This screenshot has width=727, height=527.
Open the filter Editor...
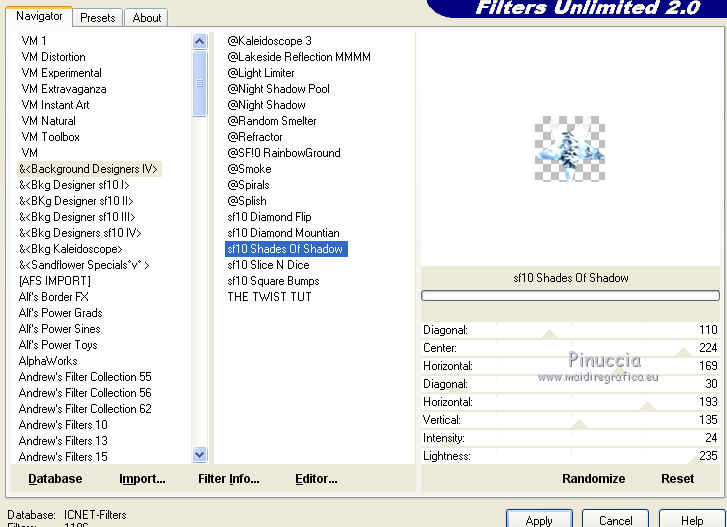(x=316, y=479)
